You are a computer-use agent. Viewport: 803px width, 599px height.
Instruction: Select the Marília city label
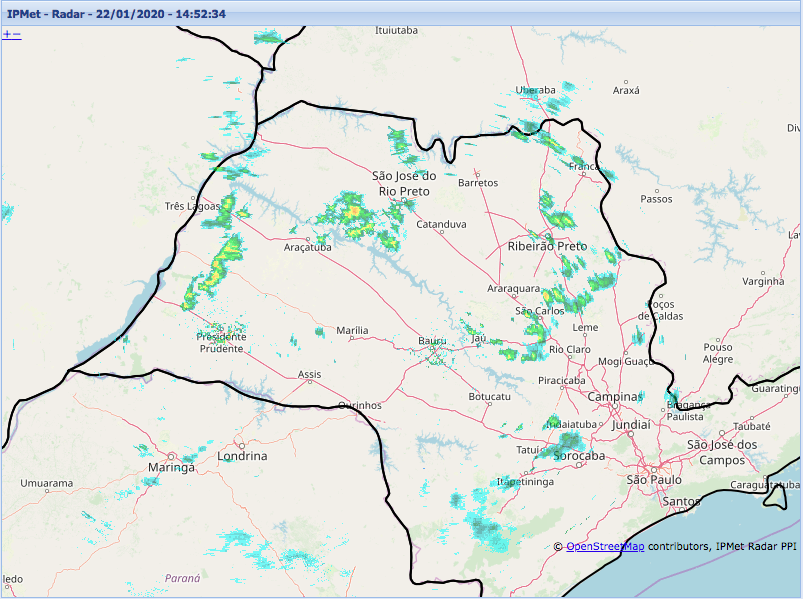click(x=352, y=330)
